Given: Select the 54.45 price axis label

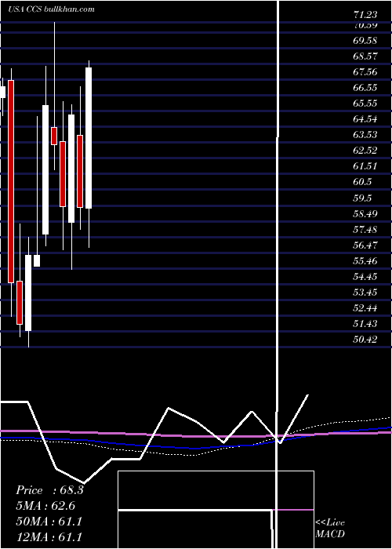Looking at the screenshot, I should tap(365, 277).
